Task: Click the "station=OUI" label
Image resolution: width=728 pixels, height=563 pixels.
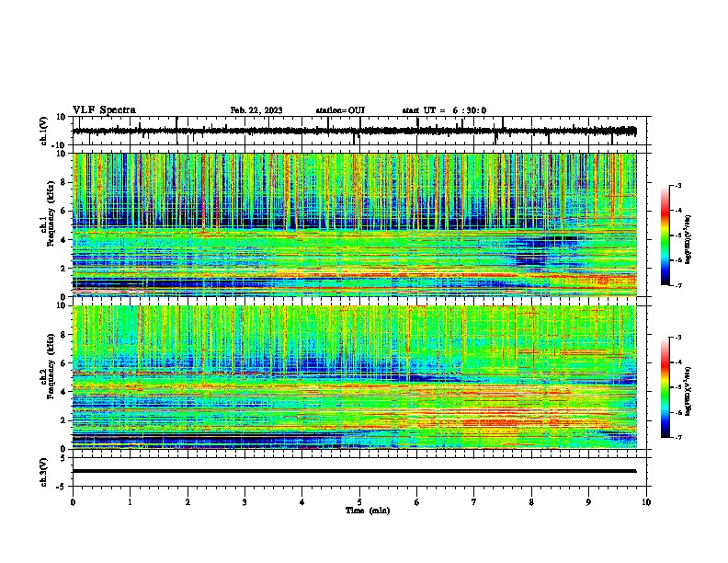Action: [x=340, y=110]
